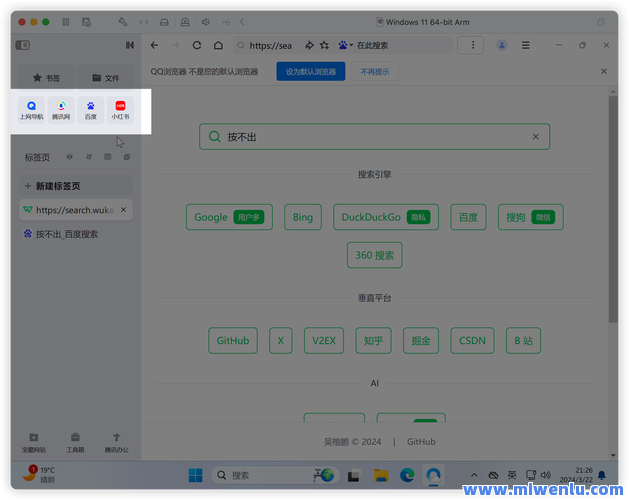
Task: Search with Bing
Action: pos(303,217)
